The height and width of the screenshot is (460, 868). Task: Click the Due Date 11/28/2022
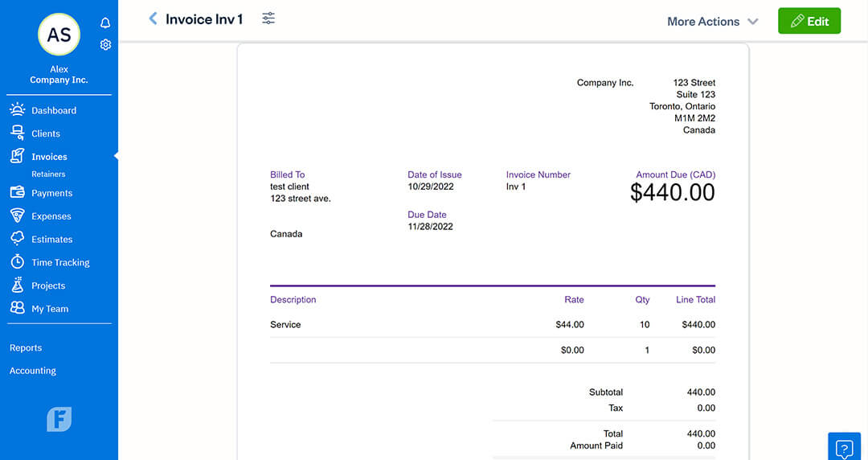(x=431, y=227)
